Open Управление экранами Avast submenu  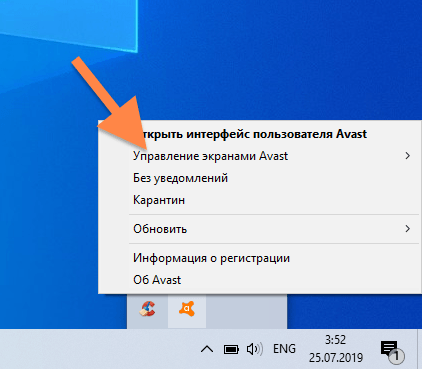coord(259,156)
